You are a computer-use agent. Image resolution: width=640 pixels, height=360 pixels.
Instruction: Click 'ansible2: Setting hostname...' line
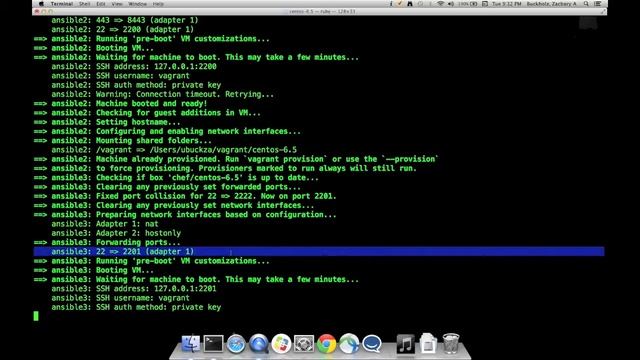[x=107, y=122]
